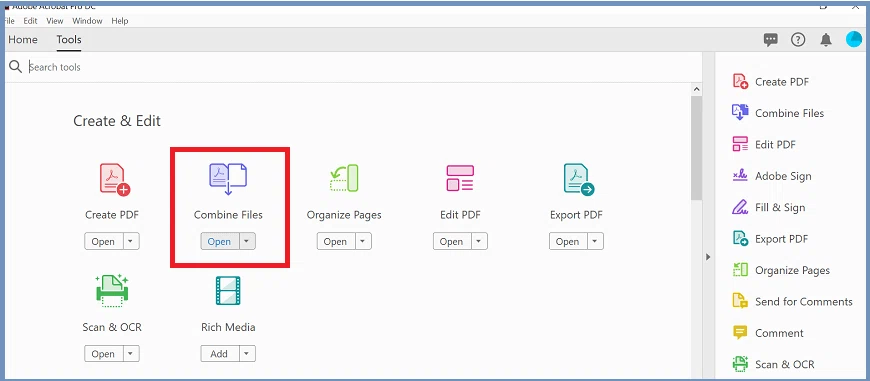Click the user profile avatar
This screenshot has width=870, height=381.
coord(853,39)
